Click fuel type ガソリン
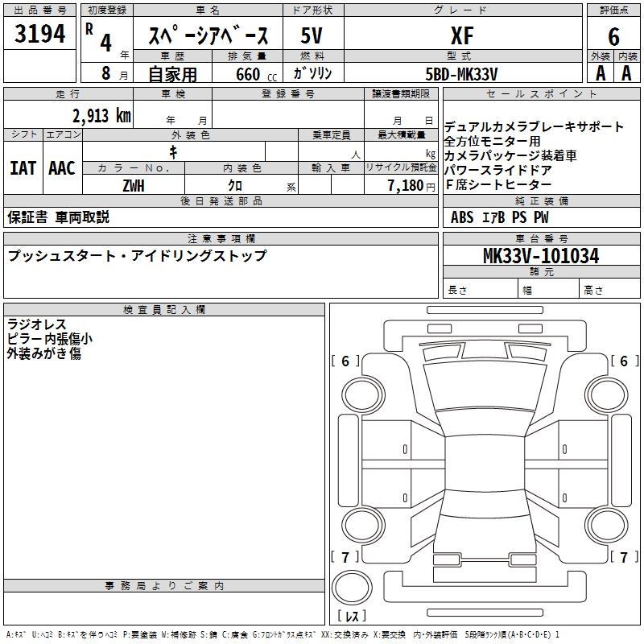The image size is (644, 644). click(x=312, y=73)
